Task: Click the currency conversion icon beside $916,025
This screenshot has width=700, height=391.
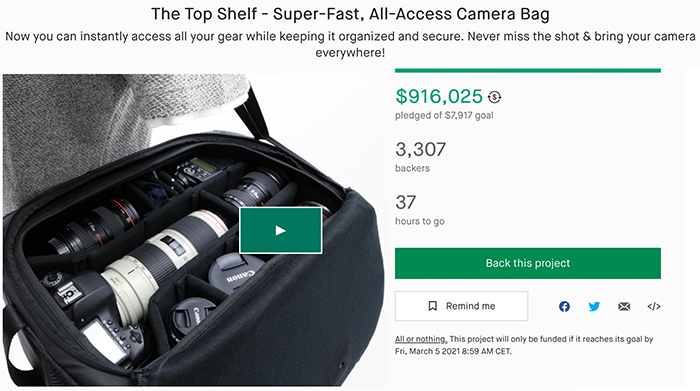Action: point(494,97)
